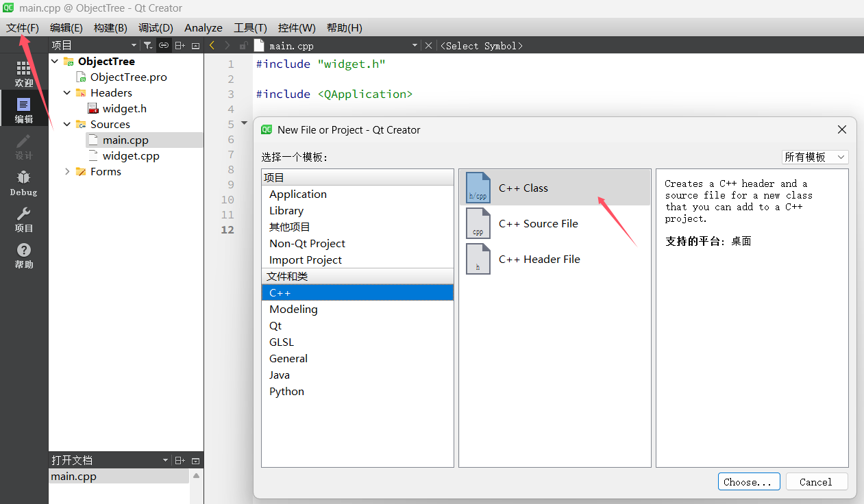Collapse the Headers folder
Screen dimensions: 864x504
click(67, 92)
